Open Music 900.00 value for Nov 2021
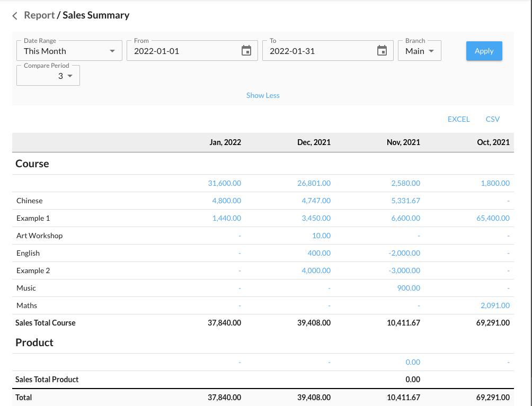This screenshot has height=406, width=532. (409, 288)
